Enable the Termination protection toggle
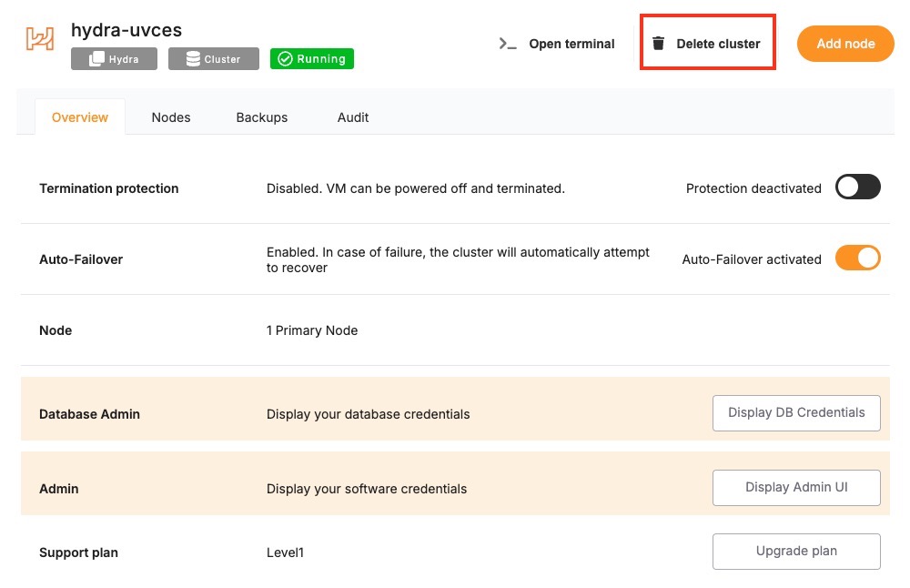The image size is (910, 588). tap(858, 188)
